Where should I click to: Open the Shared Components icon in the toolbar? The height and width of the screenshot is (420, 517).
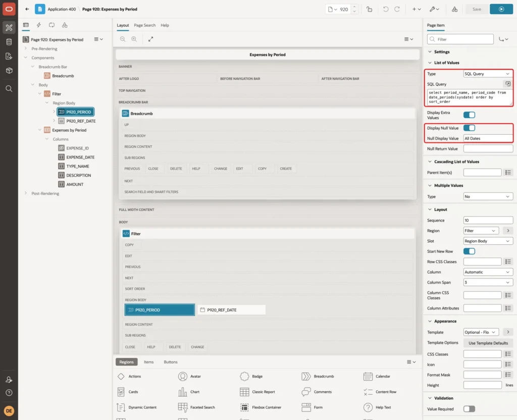click(454, 9)
